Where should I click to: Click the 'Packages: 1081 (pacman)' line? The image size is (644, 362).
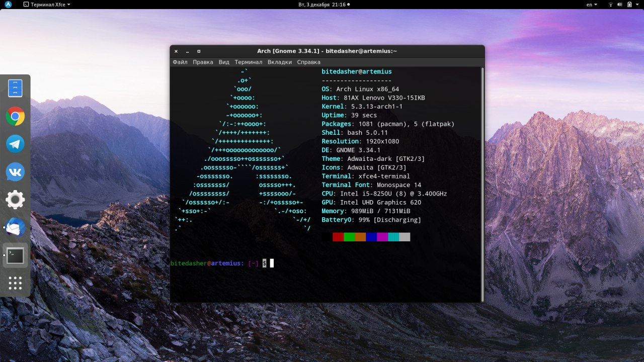388,124
